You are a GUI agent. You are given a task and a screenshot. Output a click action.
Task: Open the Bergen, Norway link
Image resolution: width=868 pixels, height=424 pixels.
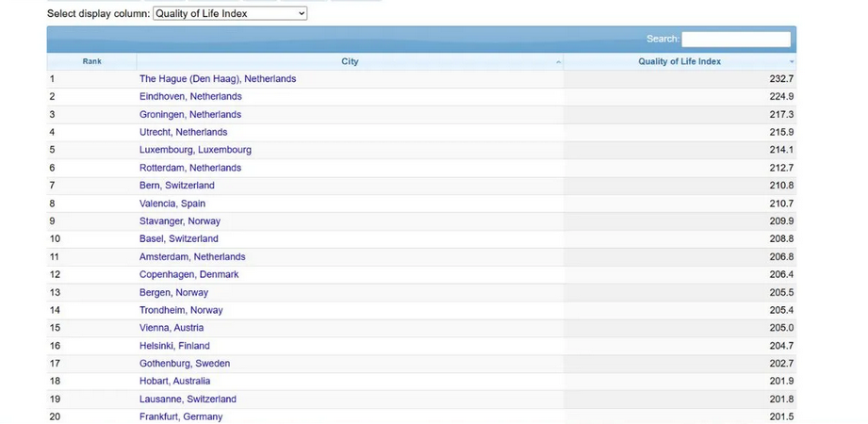coord(173,292)
